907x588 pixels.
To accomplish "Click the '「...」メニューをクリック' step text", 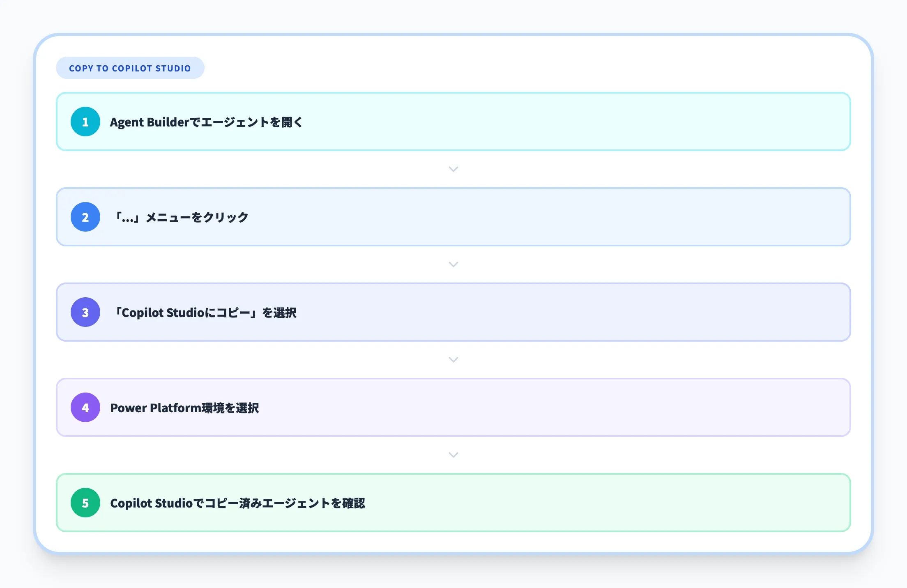I will click(x=181, y=217).
